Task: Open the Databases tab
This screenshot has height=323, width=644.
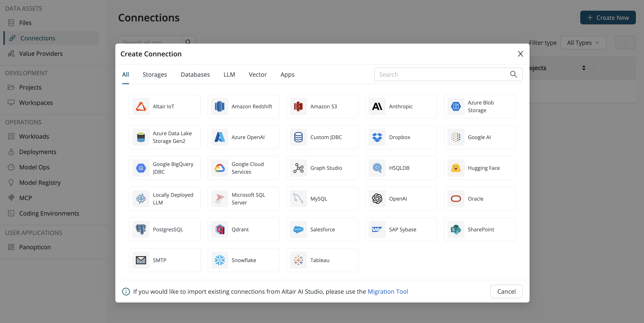Action: click(x=195, y=74)
